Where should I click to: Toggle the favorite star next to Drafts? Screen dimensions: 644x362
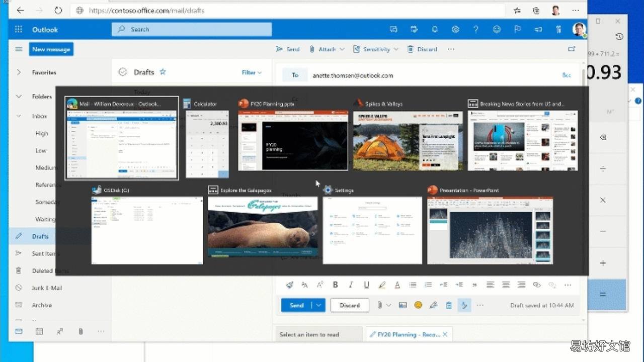click(x=163, y=72)
